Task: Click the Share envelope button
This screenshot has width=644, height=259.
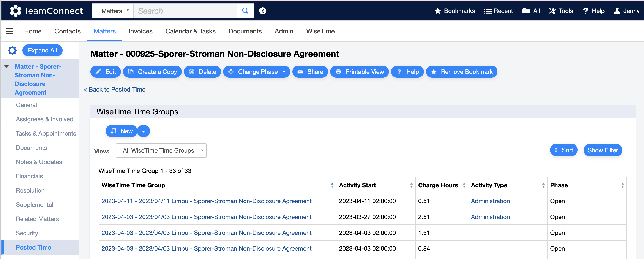Action: (x=310, y=72)
